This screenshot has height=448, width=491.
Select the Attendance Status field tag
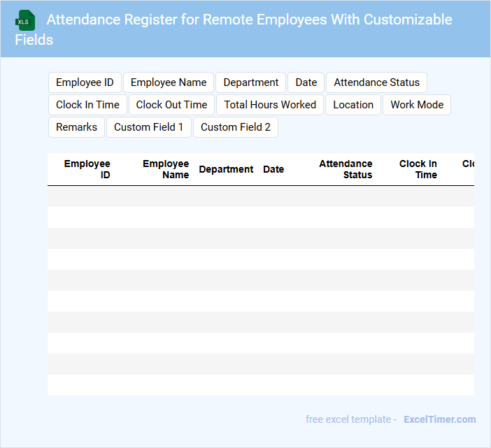click(x=376, y=82)
